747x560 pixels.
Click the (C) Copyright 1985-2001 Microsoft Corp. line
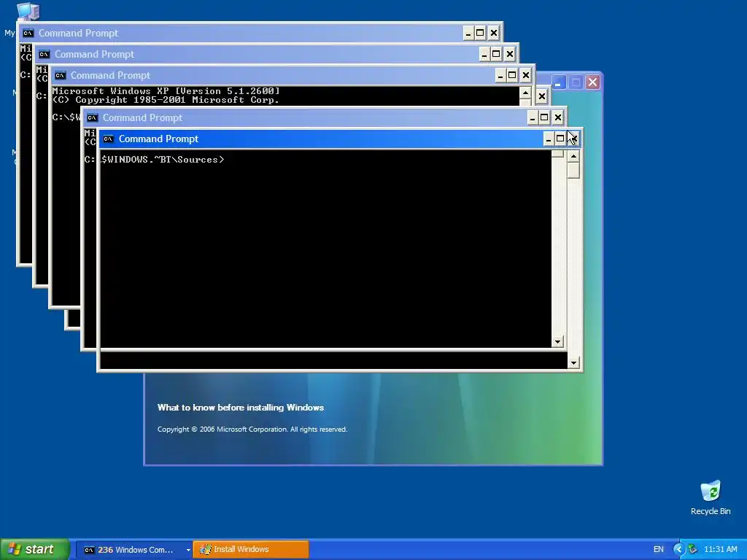point(166,100)
